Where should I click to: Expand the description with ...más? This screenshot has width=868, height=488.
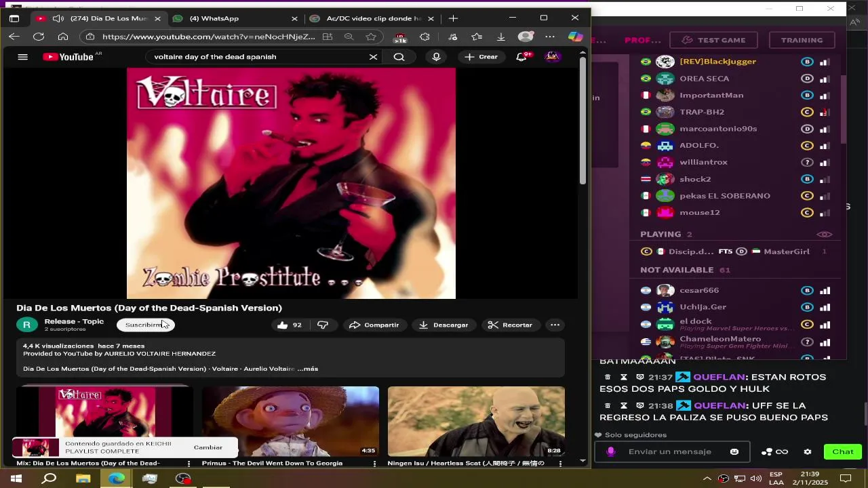tap(307, 369)
